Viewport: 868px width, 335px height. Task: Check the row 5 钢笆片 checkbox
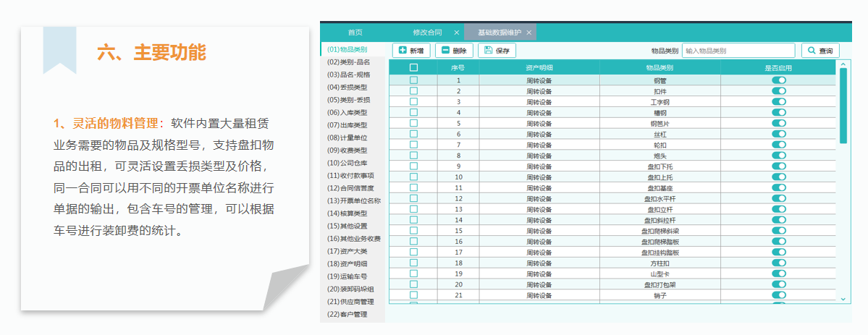point(413,123)
